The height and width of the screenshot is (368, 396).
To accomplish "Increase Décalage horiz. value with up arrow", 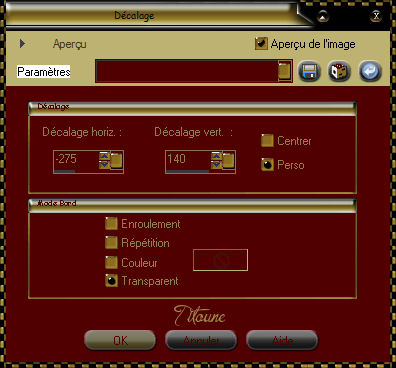I will point(104,156).
